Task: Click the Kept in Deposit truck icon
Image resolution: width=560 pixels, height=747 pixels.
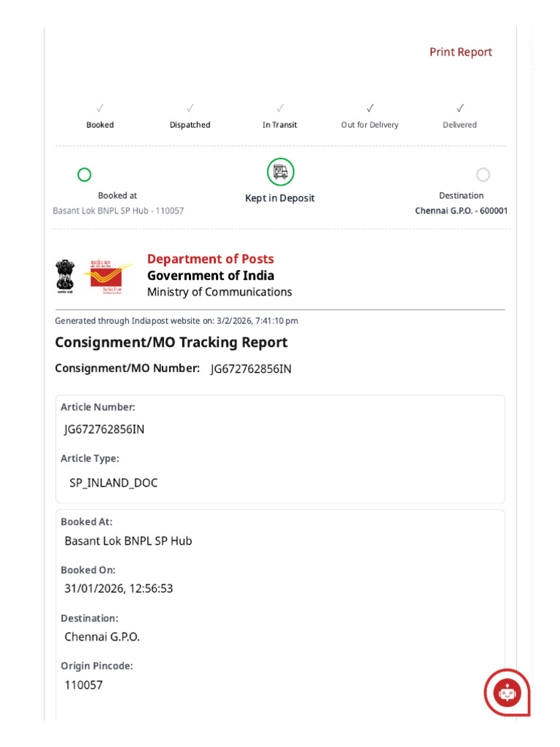Action: 281,172
